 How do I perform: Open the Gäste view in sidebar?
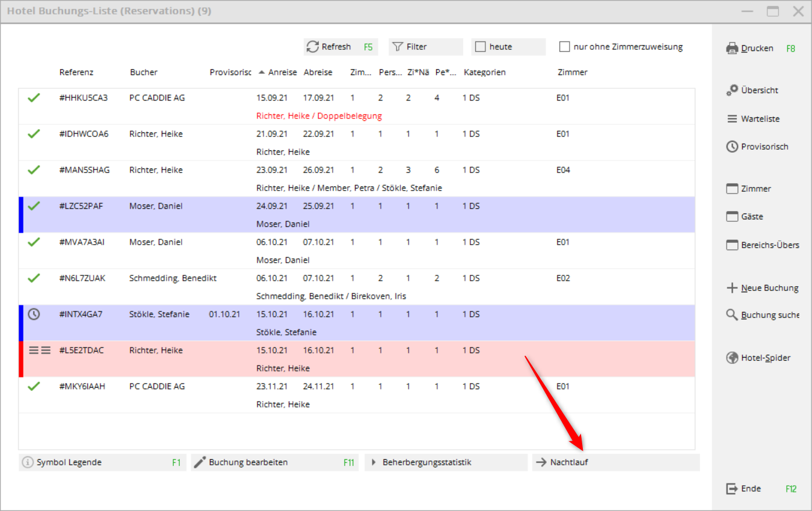point(752,216)
